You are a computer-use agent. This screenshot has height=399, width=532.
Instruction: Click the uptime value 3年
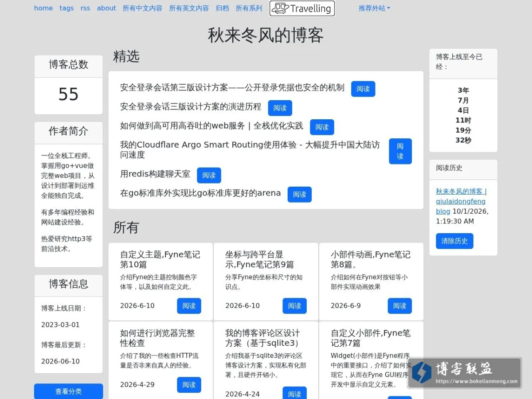coord(463,90)
